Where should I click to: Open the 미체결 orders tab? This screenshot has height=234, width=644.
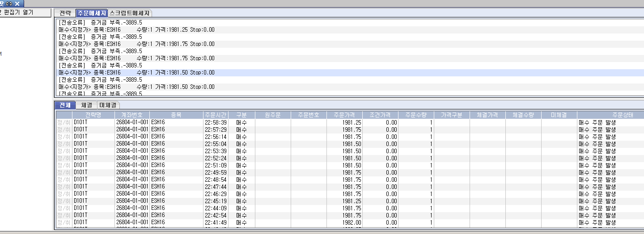tap(108, 105)
